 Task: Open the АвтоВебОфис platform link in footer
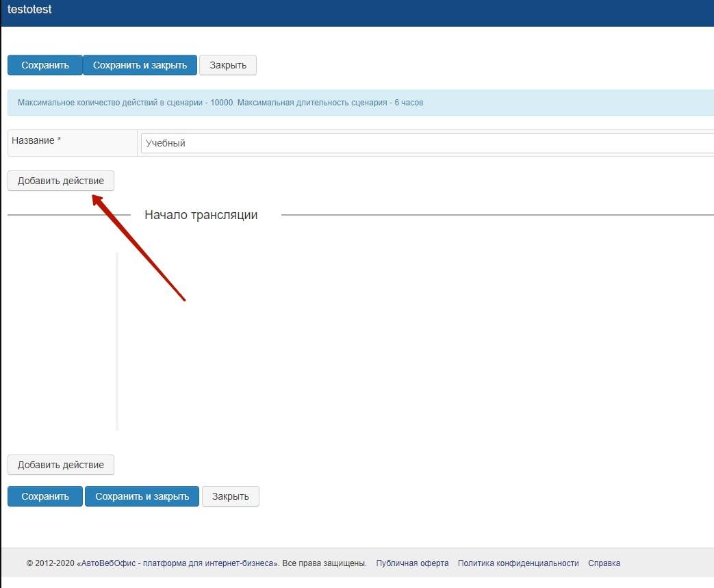[178, 563]
